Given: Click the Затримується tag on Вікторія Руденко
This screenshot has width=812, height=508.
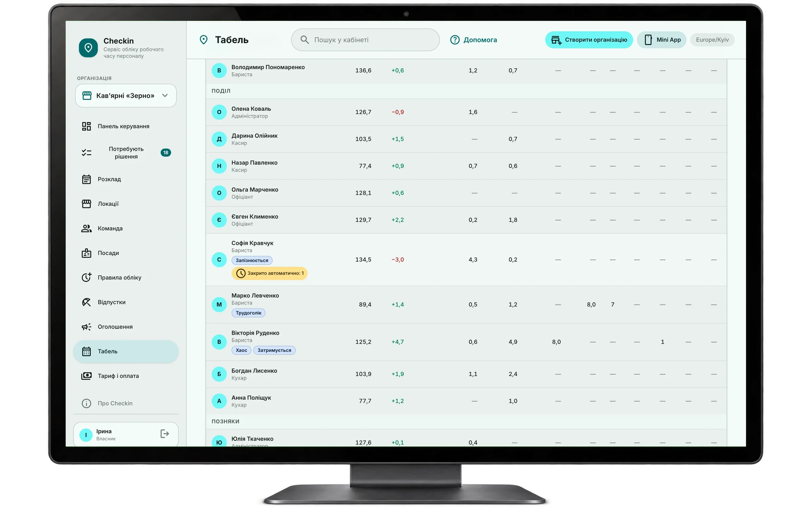Looking at the screenshot, I should tap(275, 351).
